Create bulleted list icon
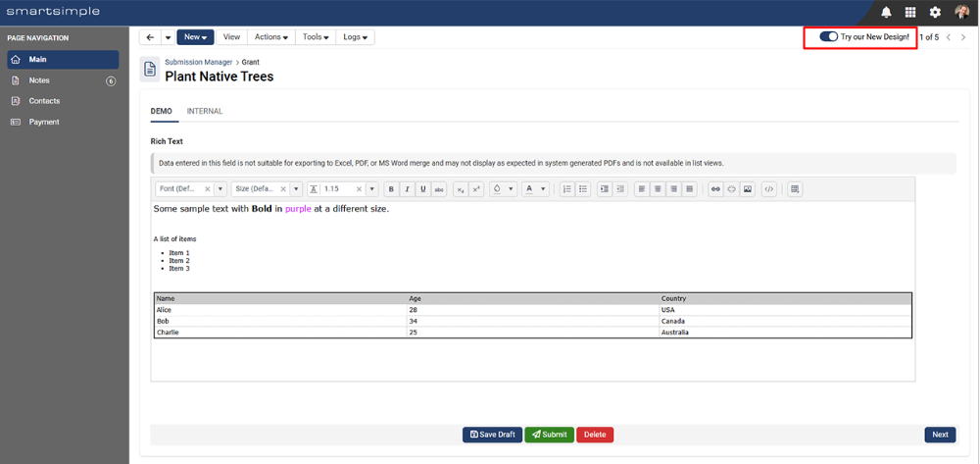Image resolution: width=980 pixels, height=464 pixels. tap(582, 189)
